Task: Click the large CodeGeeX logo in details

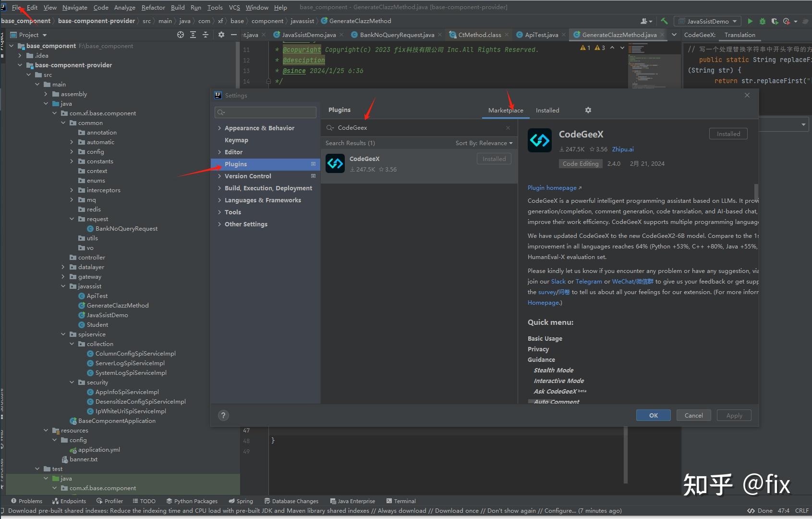Action: (x=540, y=140)
